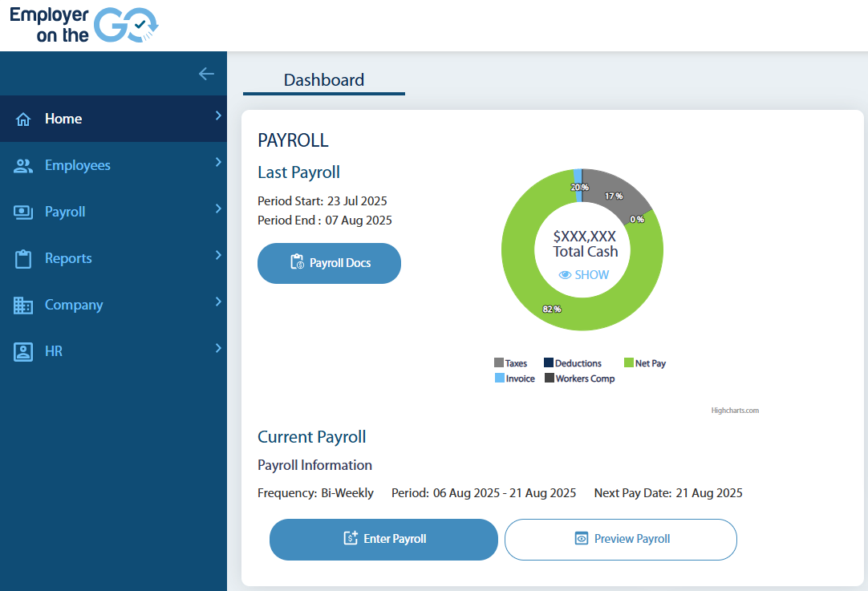Open the Highcharts.com link

[735, 410]
